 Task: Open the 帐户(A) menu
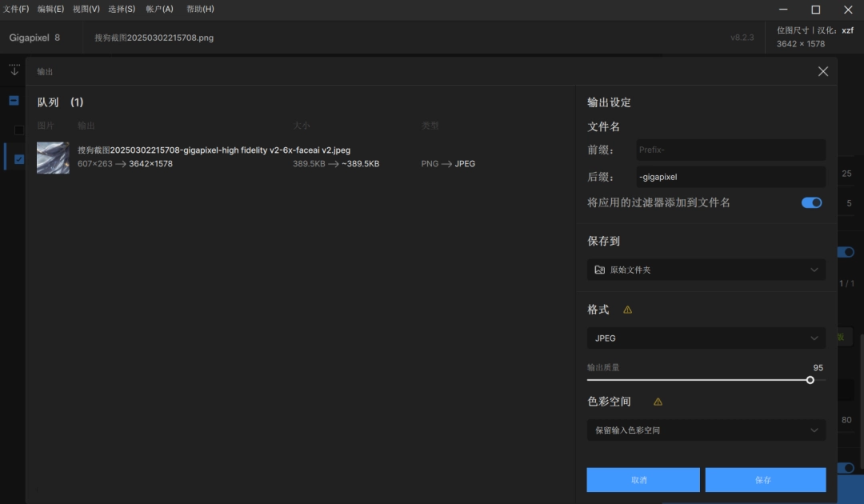tap(160, 9)
